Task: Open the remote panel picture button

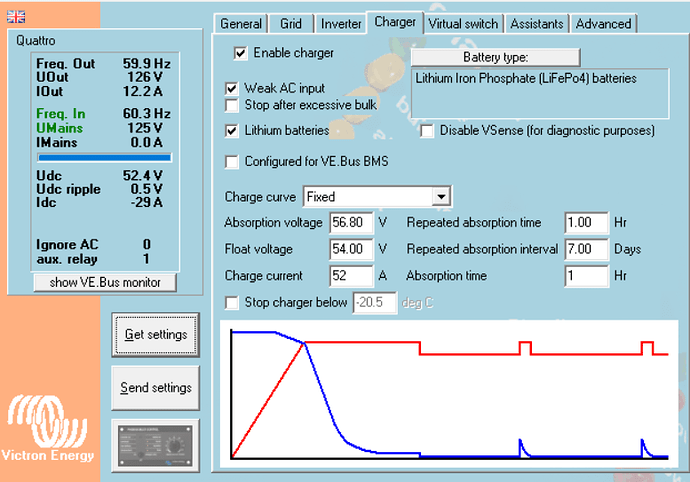Action: [155, 445]
